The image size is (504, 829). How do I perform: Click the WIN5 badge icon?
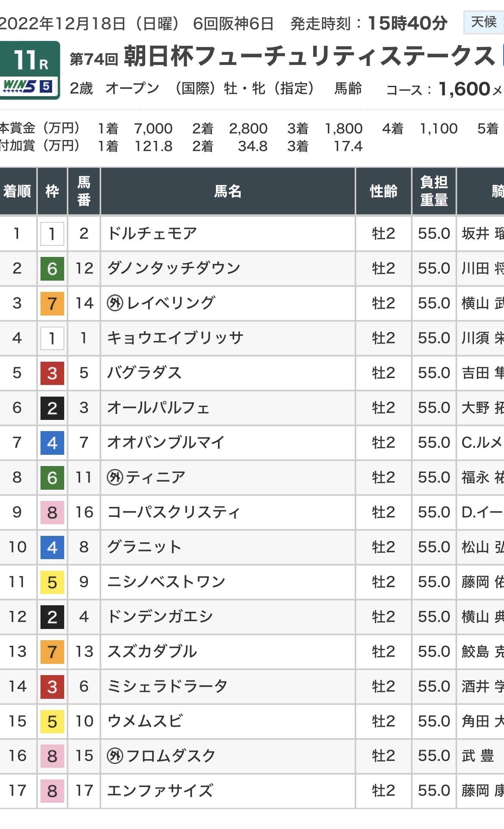[28, 86]
